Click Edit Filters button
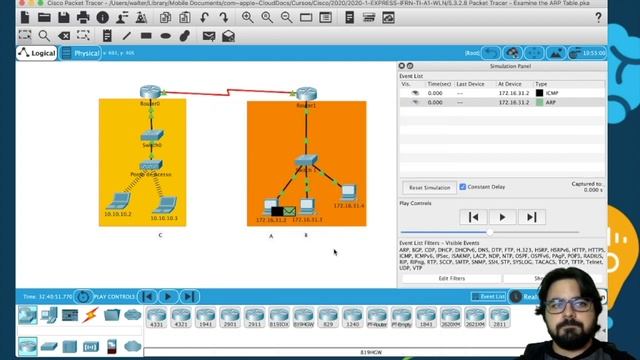The height and width of the screenshot is (360, 640). coord(451,278)
